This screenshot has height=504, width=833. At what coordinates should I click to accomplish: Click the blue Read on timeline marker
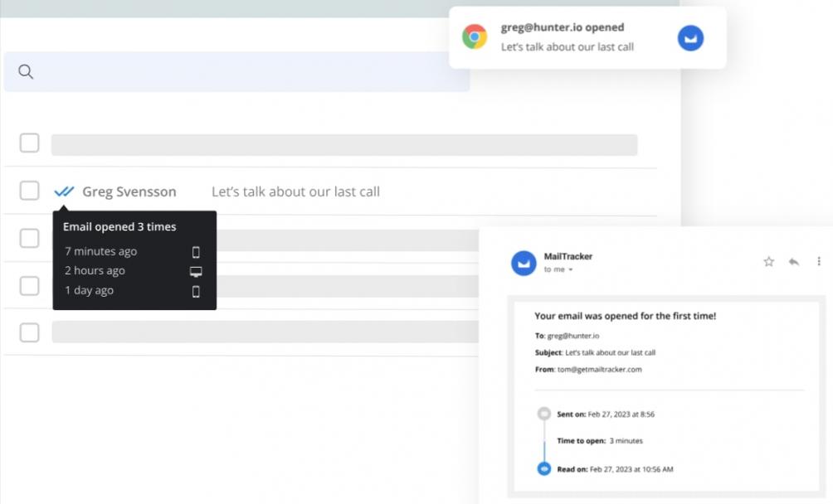544,469
